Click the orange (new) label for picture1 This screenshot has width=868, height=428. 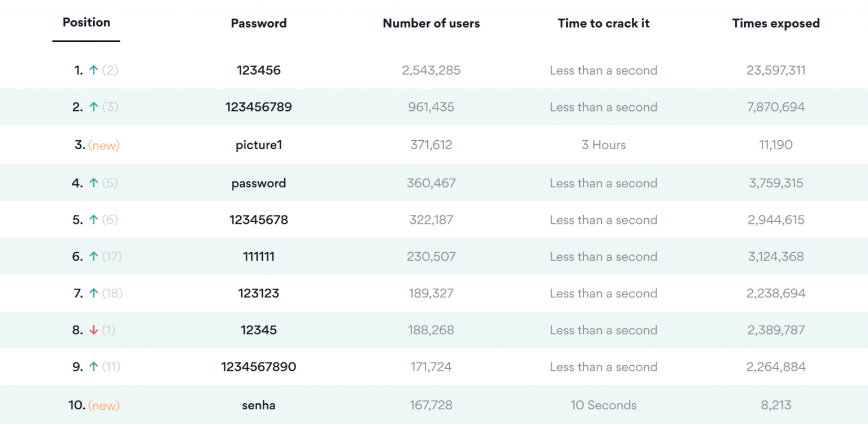tap(104, 145)
